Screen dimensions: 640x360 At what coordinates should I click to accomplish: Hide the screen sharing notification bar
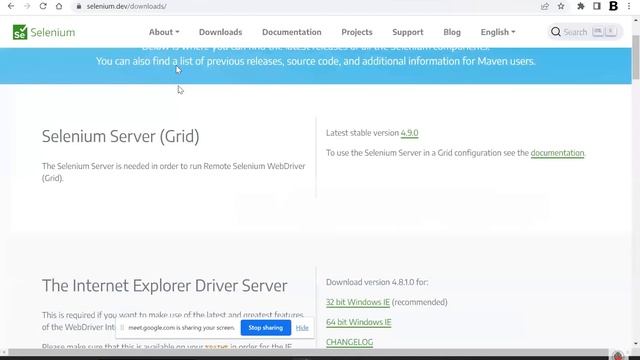coord(302,328)
